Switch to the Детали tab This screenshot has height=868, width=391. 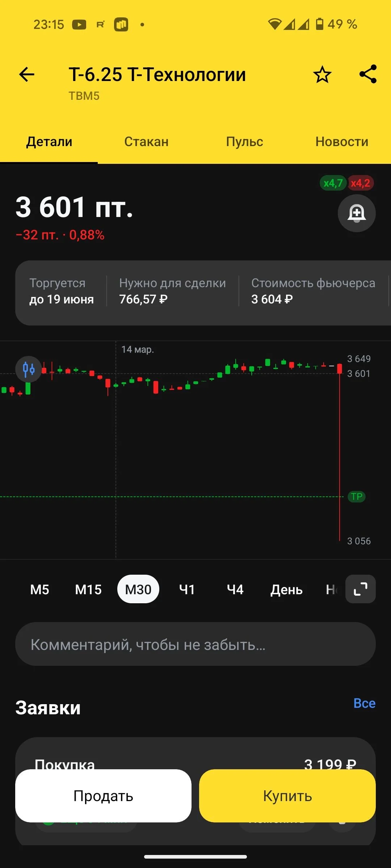point(49,142)
